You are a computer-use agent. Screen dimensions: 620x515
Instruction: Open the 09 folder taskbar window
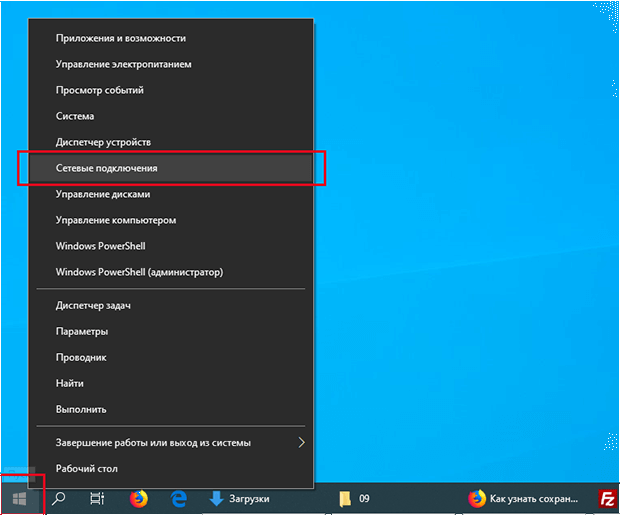(x=355, y=499)
